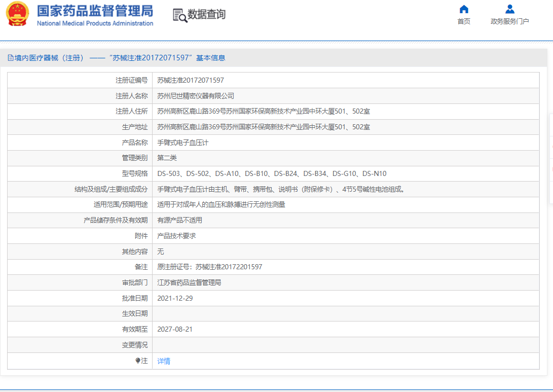Click the 产品储存条件及有效期 row label
The height and width of the screenshot is (392, 553).
(x=116, y=221)
